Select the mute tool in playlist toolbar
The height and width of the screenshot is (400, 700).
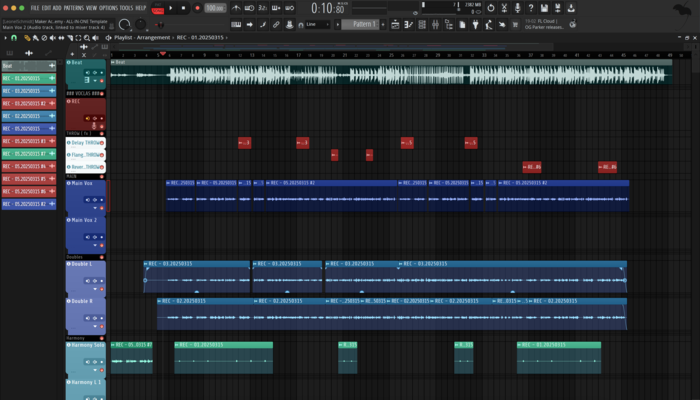53,38
